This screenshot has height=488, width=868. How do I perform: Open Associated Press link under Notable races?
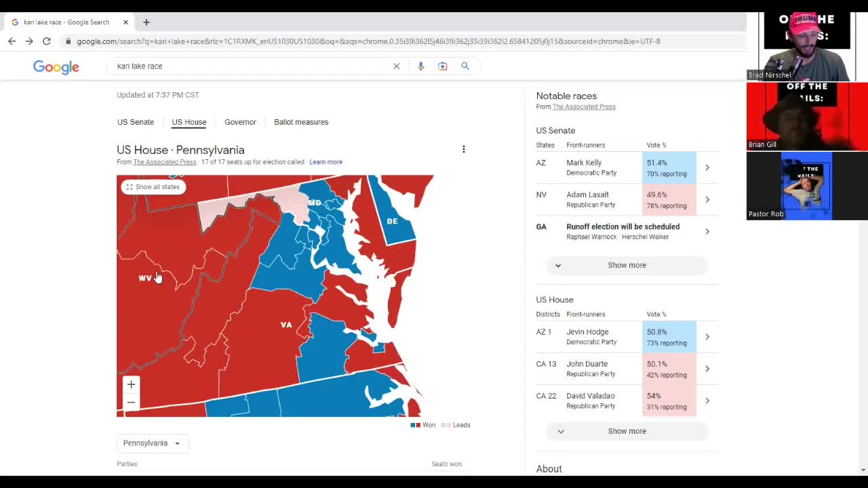(x=584, y=107)
